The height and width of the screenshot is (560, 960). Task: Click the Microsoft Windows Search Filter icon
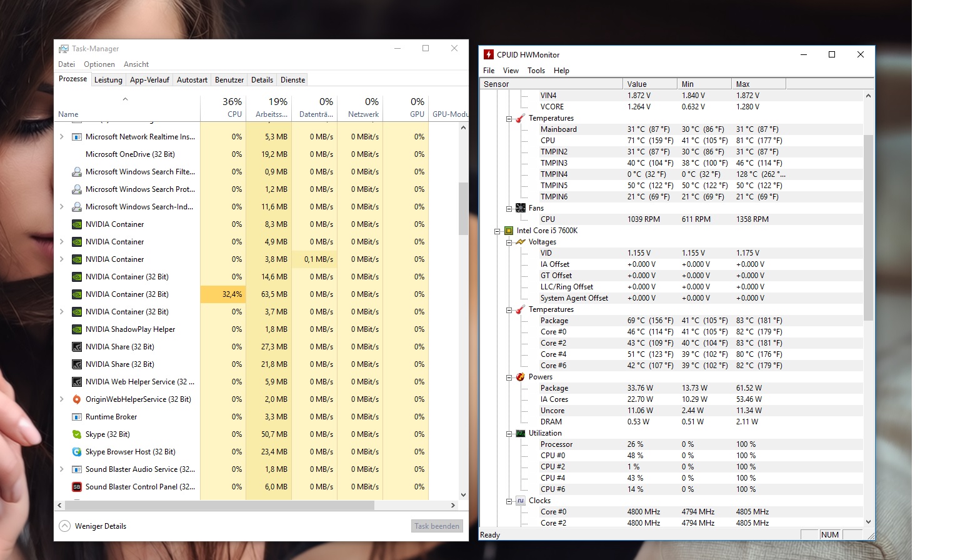(77, 172)
